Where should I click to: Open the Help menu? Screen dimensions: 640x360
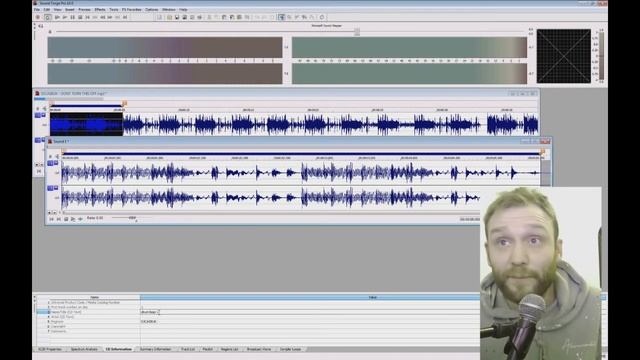coord(183,9)
